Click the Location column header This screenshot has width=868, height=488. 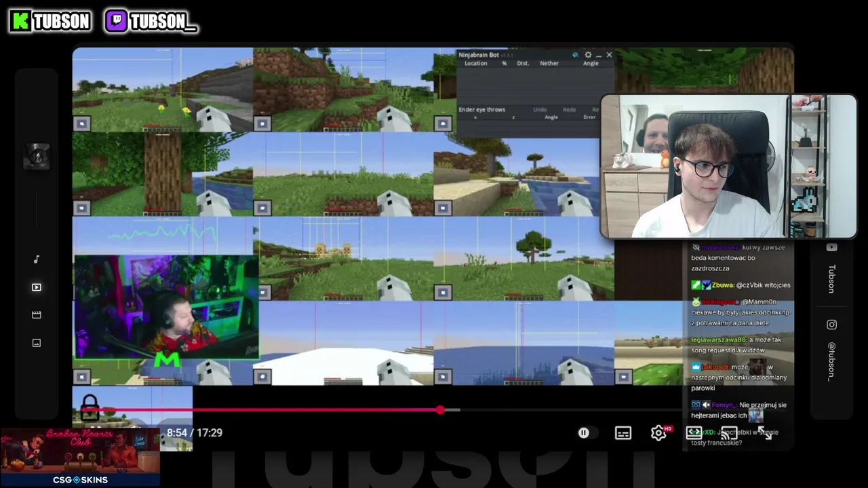tap(475, 63)
